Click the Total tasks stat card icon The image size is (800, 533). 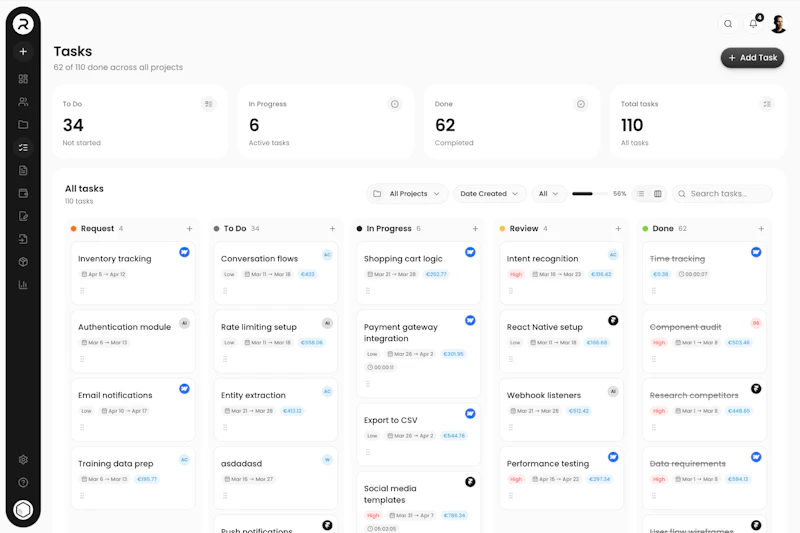(767, 104)
